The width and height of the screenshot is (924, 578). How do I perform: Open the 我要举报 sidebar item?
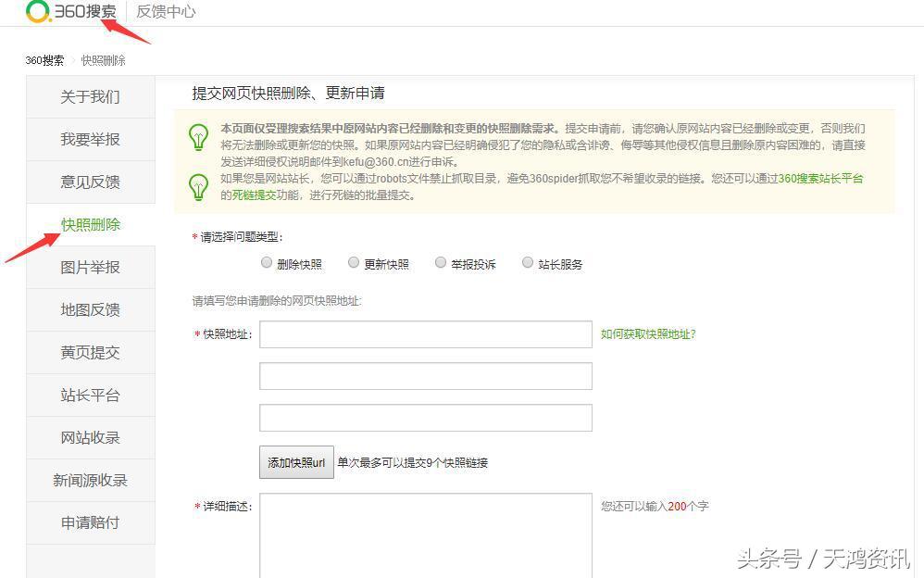pos(90,139)
